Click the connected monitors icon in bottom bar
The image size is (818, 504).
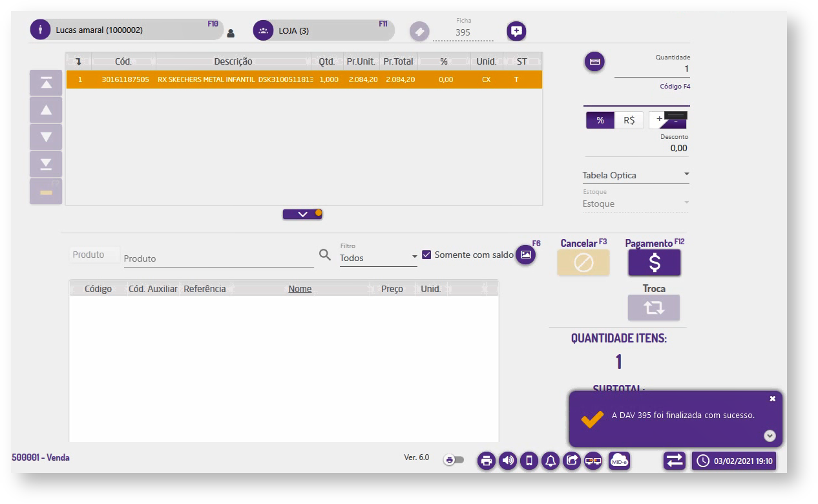click(593, 461)
